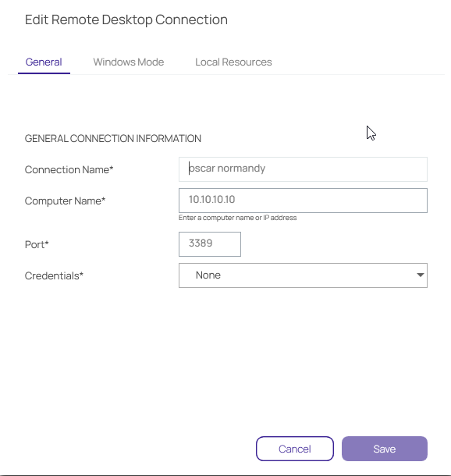Image resolution: width=451 pixels, height=476 pixels.
Task: Click the Credentials* label
Action: click(54, 275)
